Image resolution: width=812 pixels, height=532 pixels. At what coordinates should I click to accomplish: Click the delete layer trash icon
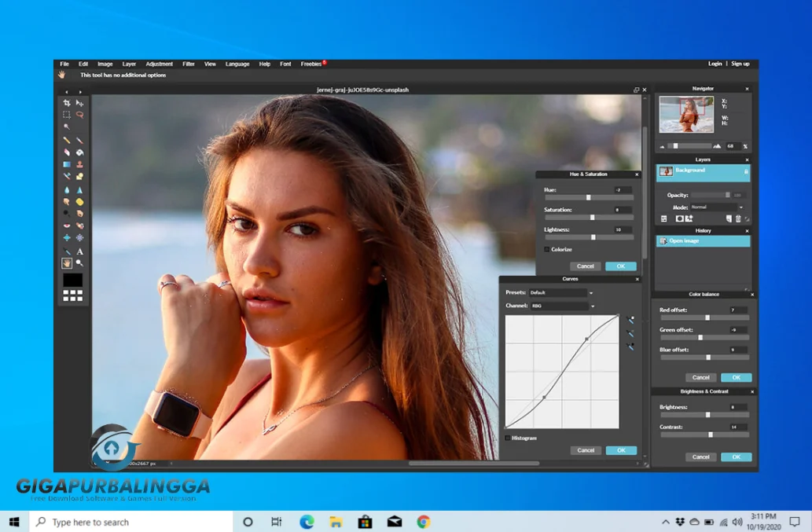(738, 219)
